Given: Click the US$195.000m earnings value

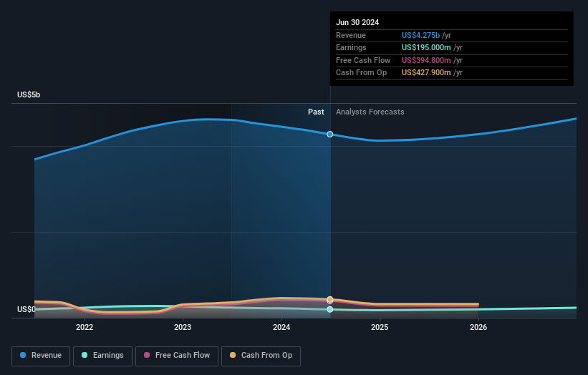Looking at the screenshot, I should click(426, 47).
